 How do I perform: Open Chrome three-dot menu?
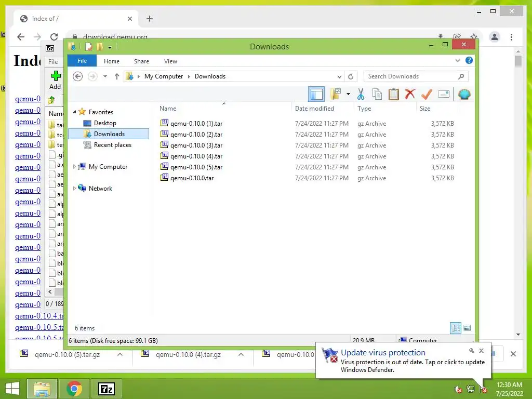511,37
